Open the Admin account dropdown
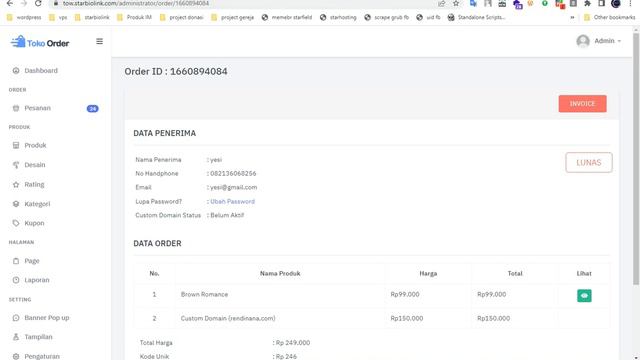 [x=599, y=41]
